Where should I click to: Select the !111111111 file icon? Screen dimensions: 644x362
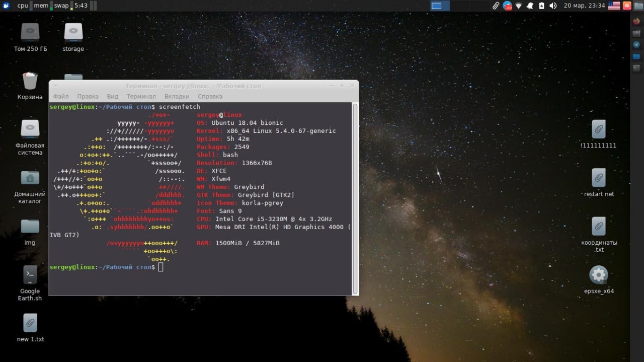point(598,134)
